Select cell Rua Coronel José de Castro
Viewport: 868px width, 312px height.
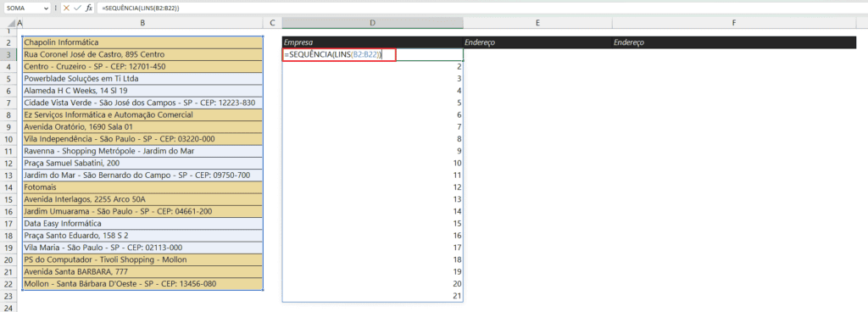pyautogui.click(x=142, y=54)
